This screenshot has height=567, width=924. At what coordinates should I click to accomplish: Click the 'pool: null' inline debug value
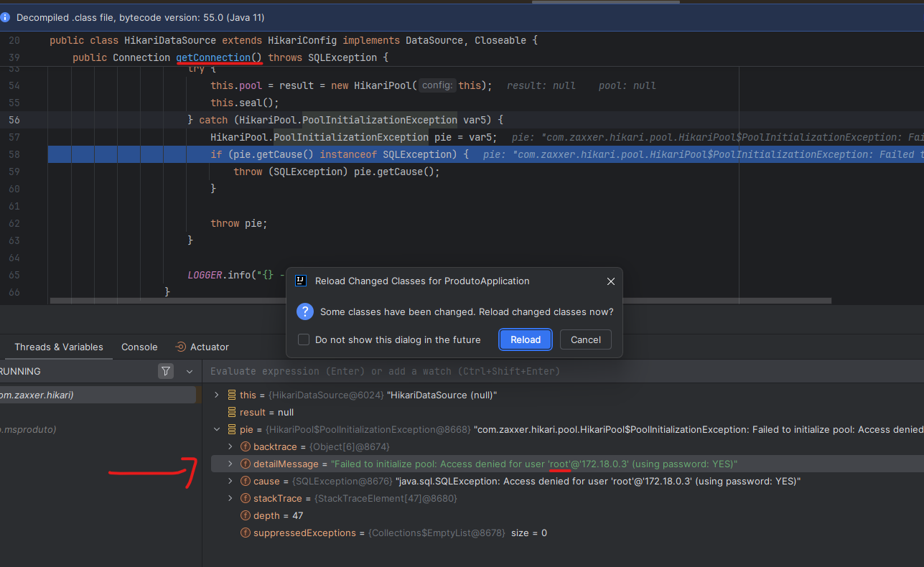click(627, 85)
